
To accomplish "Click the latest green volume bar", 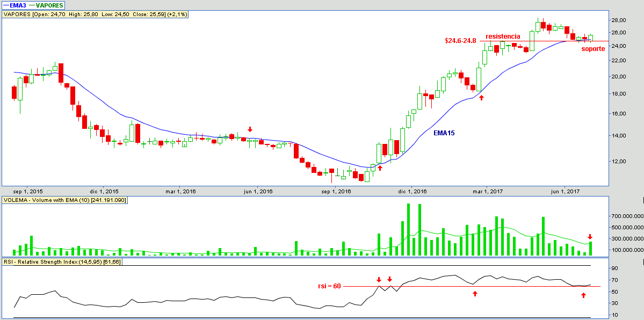I will point(591,249).
